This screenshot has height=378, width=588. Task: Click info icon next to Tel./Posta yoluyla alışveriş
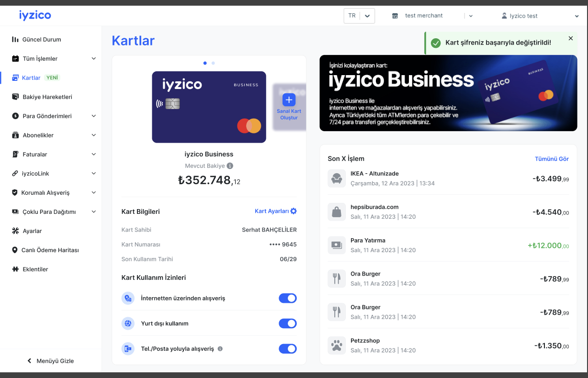tap(220, 349)
